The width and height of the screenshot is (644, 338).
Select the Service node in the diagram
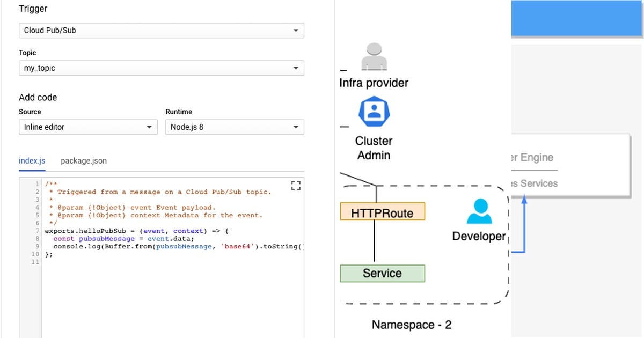(x=382, y=273)
